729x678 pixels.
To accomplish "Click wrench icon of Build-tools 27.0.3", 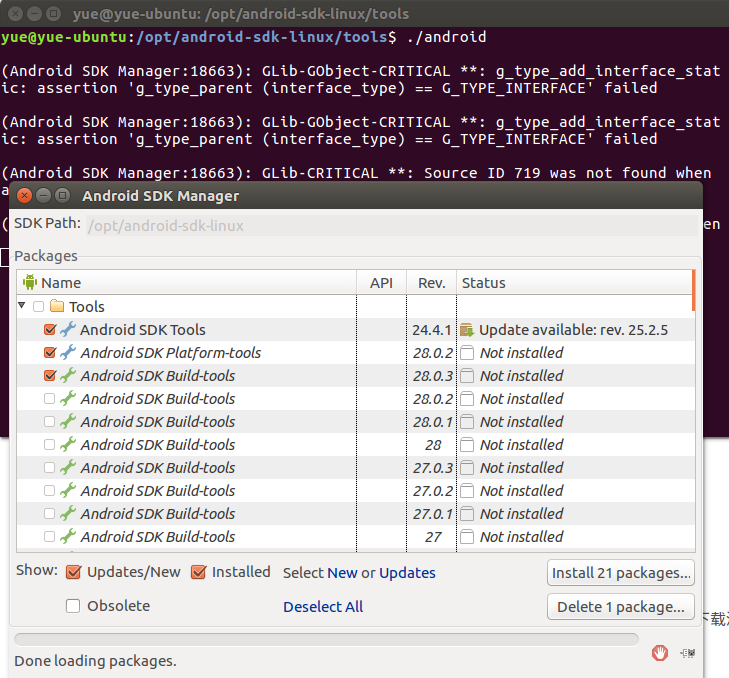I will pos(68,467).
